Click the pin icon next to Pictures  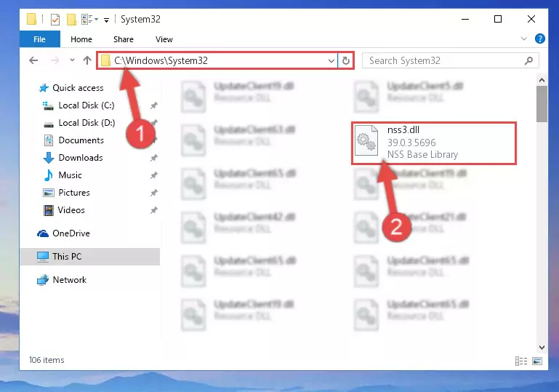tap(153, 193)
